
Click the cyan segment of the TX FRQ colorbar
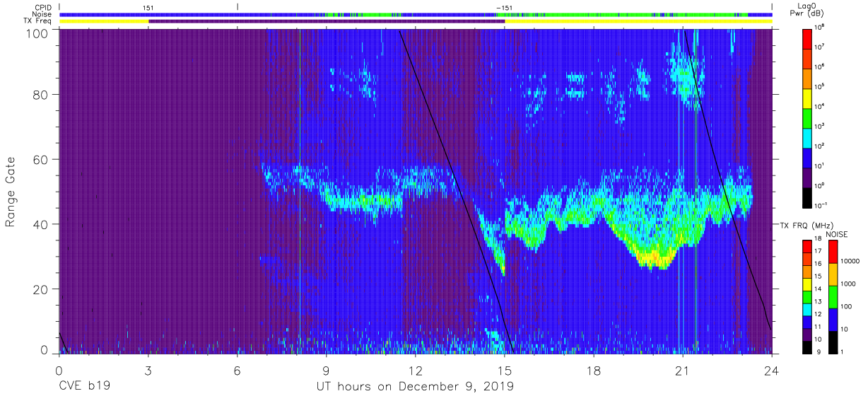807,308
